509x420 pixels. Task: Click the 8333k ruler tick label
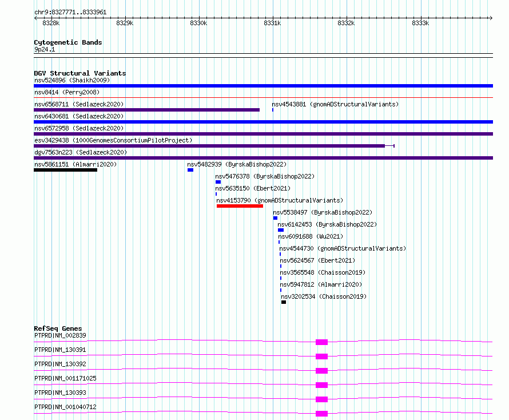(420, 23)
